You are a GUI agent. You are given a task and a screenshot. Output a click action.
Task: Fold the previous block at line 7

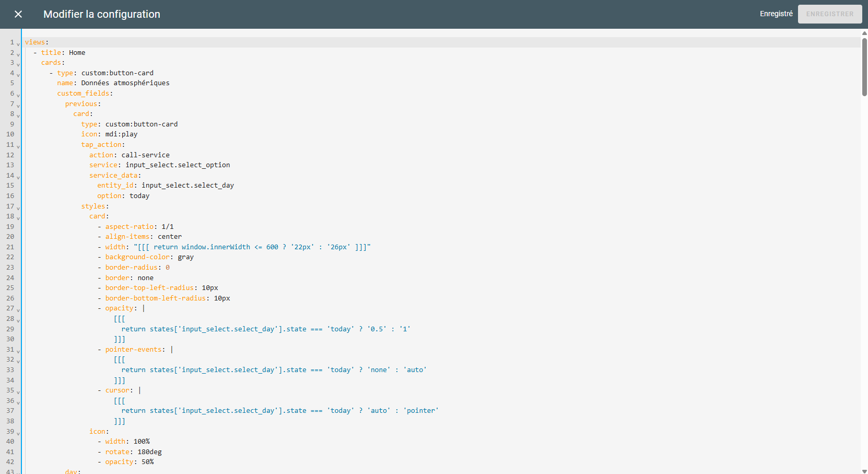(18, 106)
